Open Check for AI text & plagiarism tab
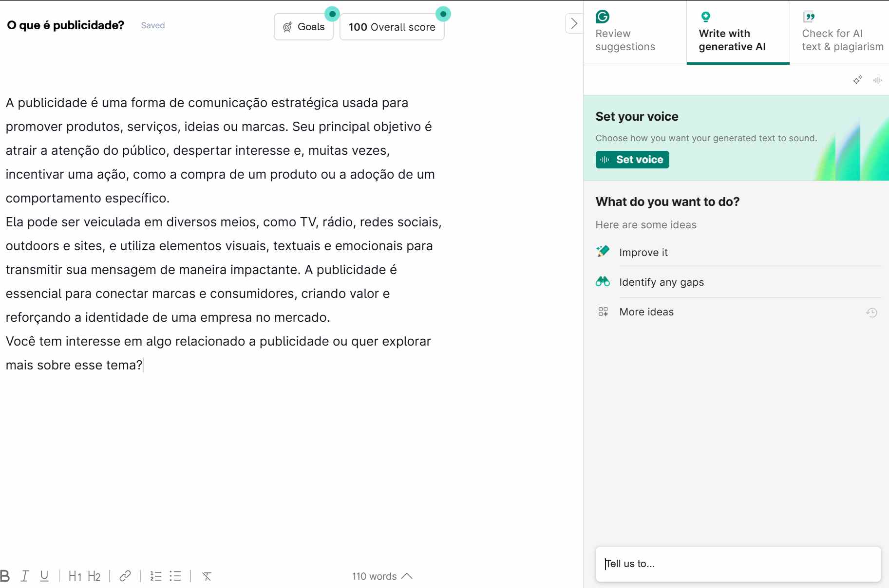This screenshot has width=889, height=588. point(839,33)
